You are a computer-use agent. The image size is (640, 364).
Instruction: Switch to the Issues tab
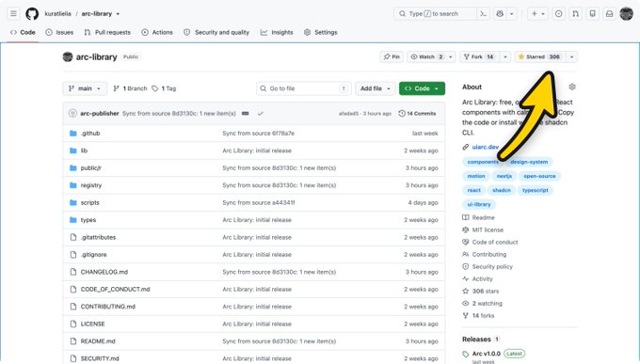click(59, 32)
